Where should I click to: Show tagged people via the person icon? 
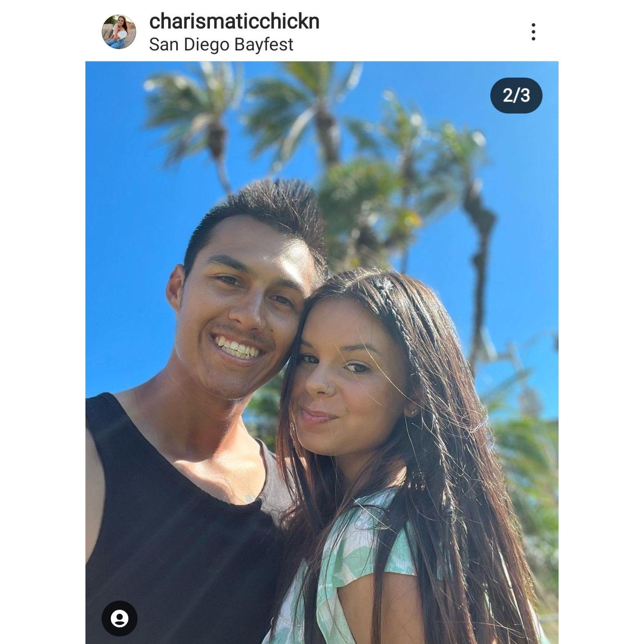tap(119, 618)
